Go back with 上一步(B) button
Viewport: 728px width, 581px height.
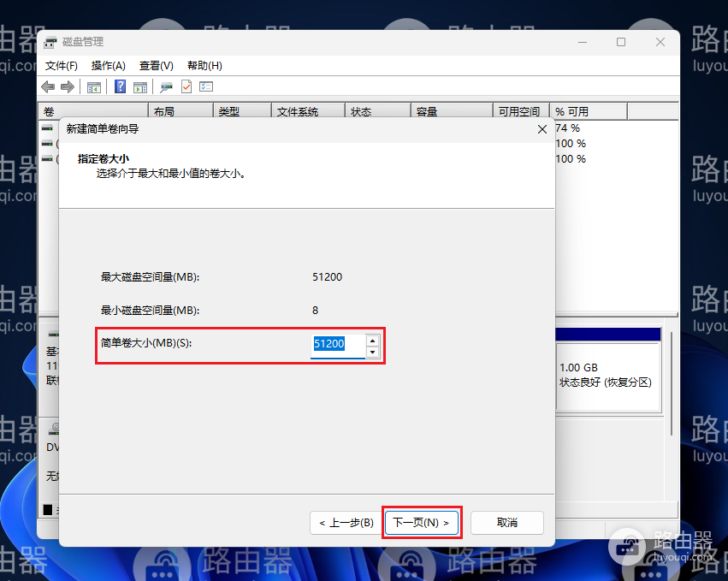pyautogui.click(x=346, y=523)
